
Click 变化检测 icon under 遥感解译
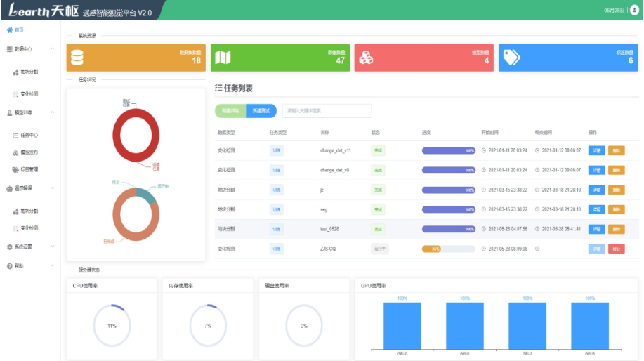[x=15, y=228]
